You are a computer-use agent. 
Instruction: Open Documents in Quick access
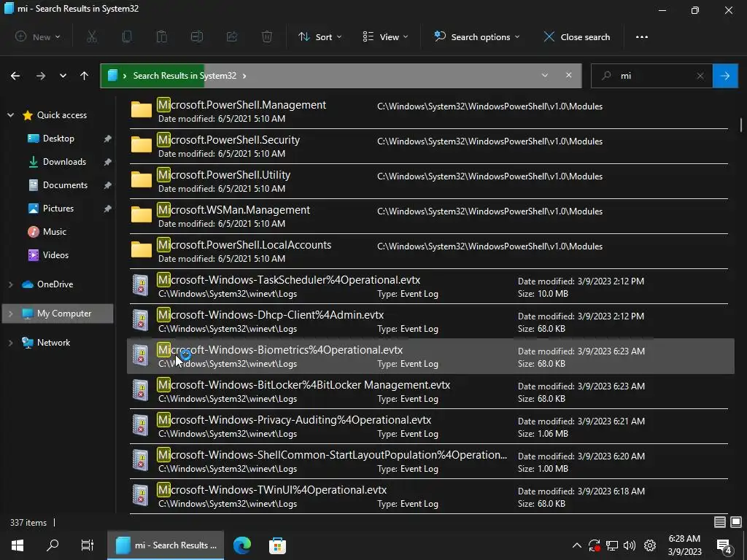pyautogui.click(x=65, y=185)
